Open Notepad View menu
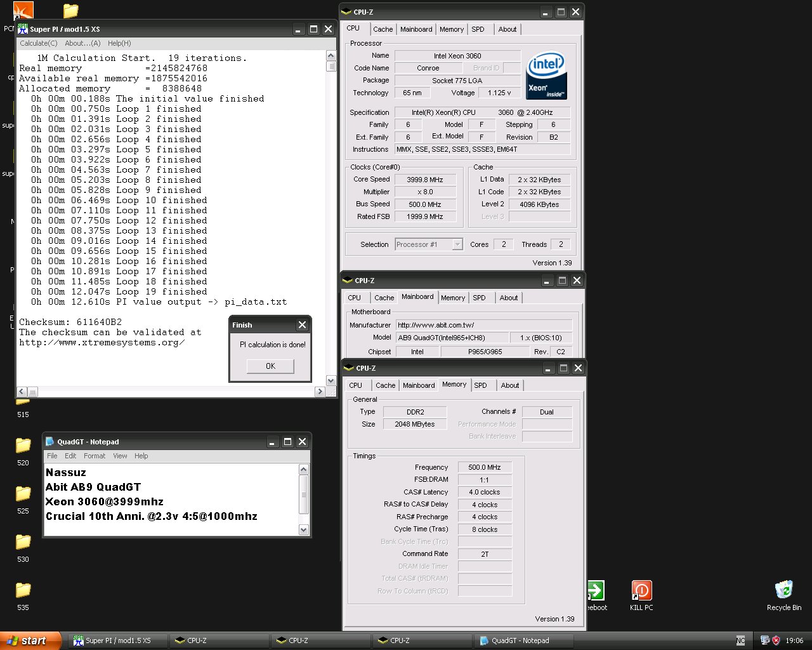 tap(120, 456)
